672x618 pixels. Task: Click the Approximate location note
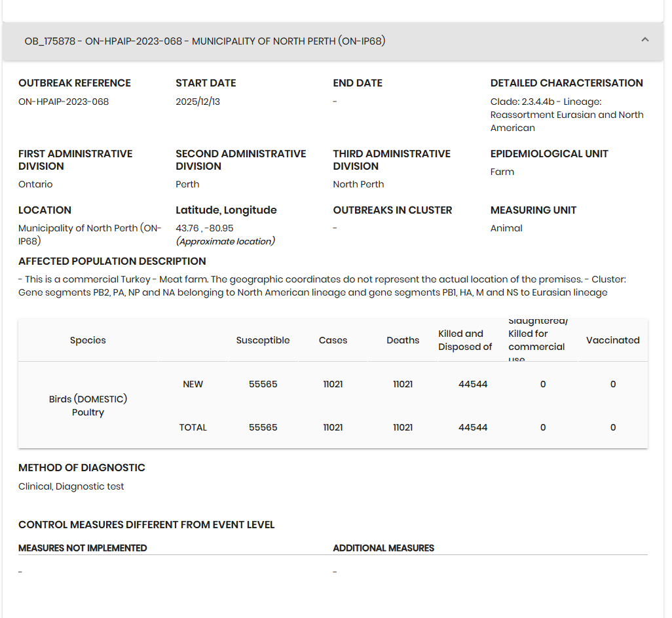(x=225, y=241)
